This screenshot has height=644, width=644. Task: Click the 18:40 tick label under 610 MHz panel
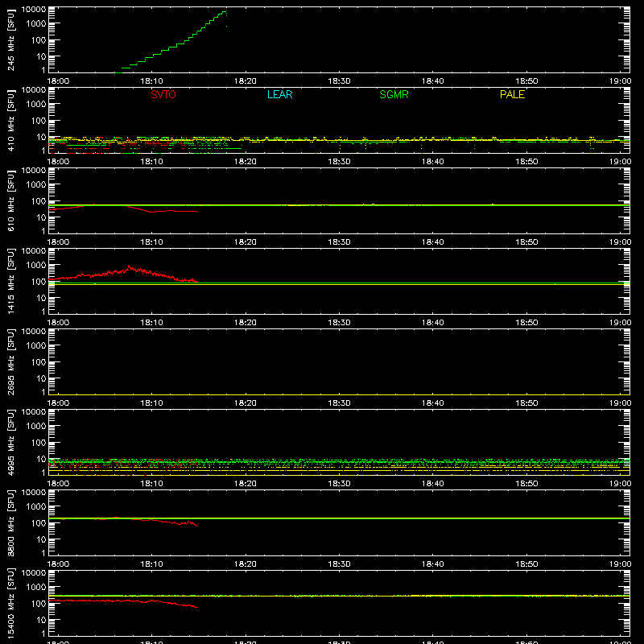point(433,242)
